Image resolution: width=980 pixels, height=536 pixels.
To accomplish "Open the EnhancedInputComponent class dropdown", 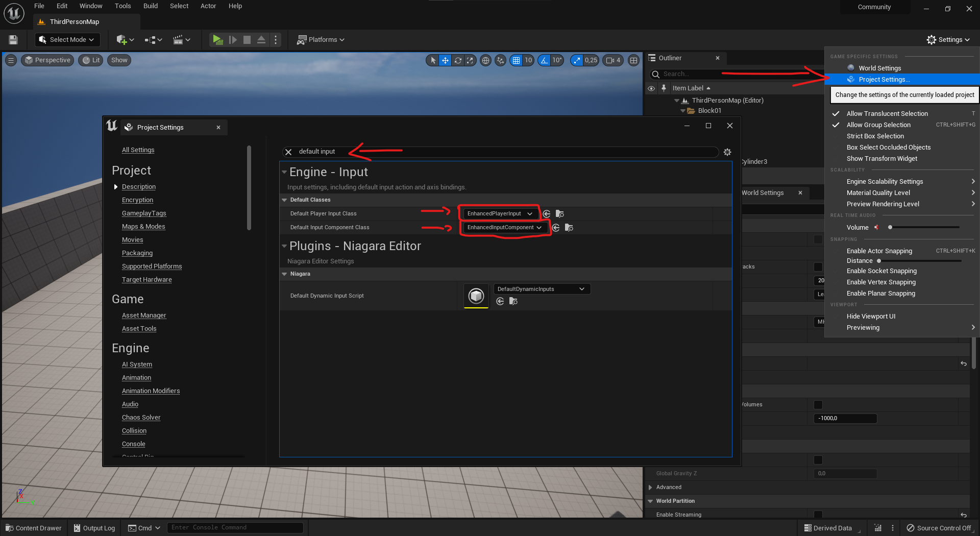I will point(504,227).
